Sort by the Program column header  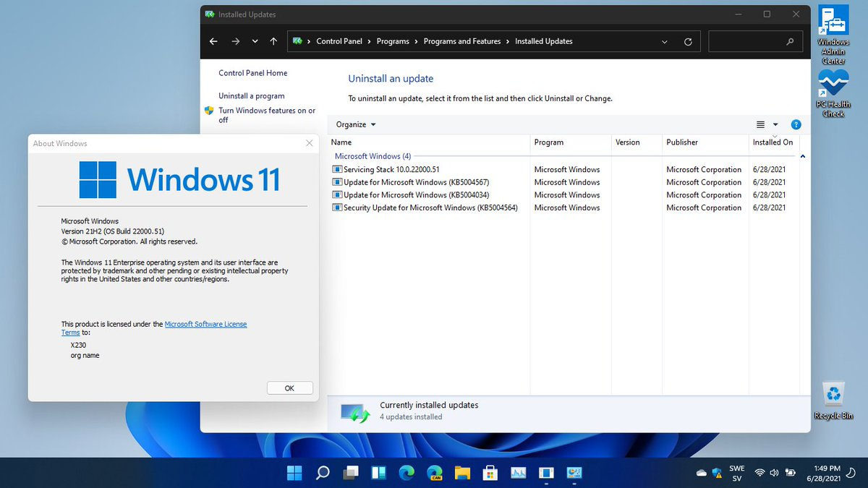[571, 142]
